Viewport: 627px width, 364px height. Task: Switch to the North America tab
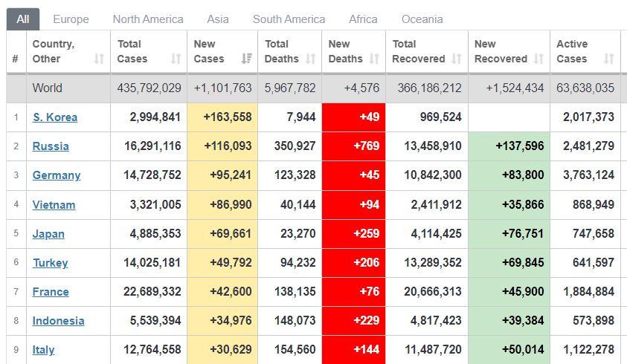[x=148, y=19]
